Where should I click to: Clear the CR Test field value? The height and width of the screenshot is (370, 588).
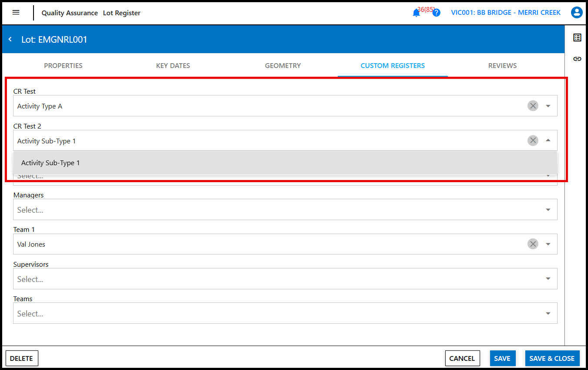(533, 106)
